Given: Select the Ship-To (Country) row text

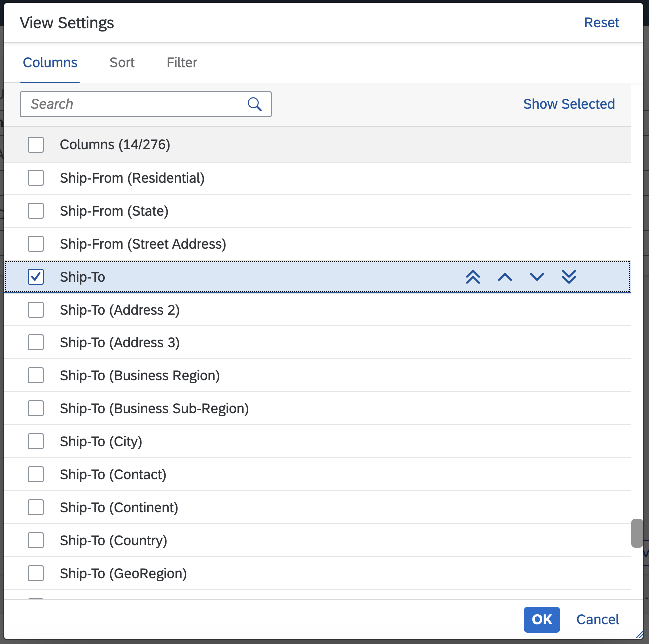Looking at the screenshot, I should click(114, 541).
